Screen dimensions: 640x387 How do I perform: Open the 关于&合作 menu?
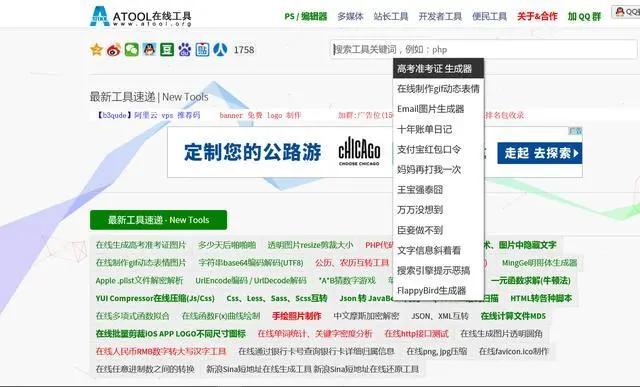(537, 16)
